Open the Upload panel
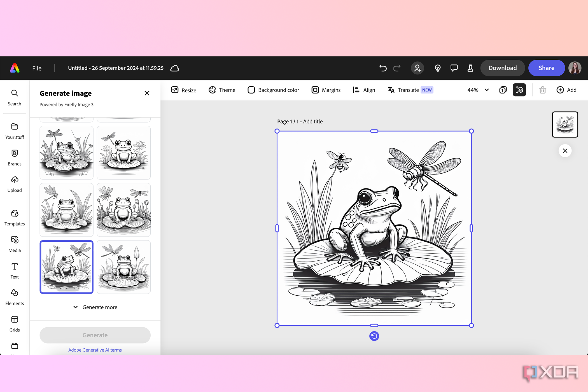Viewport: 588px width, 392px height. (x=15, y=184)
